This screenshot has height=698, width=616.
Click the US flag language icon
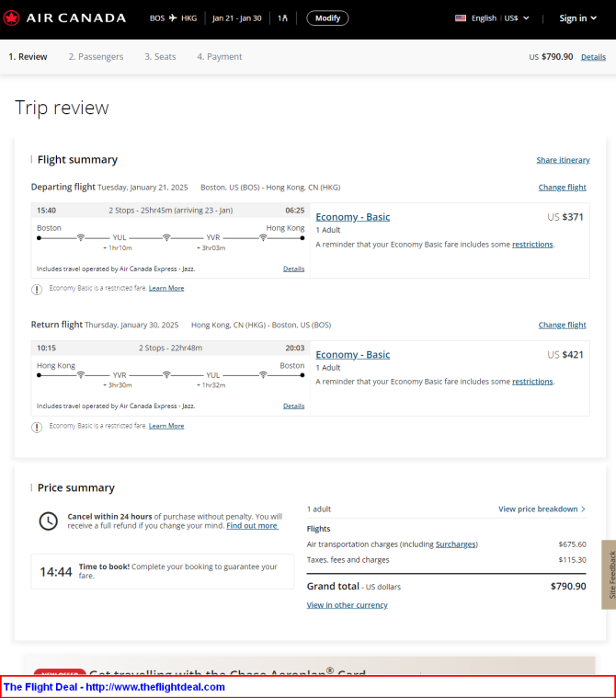click(461, 18)
